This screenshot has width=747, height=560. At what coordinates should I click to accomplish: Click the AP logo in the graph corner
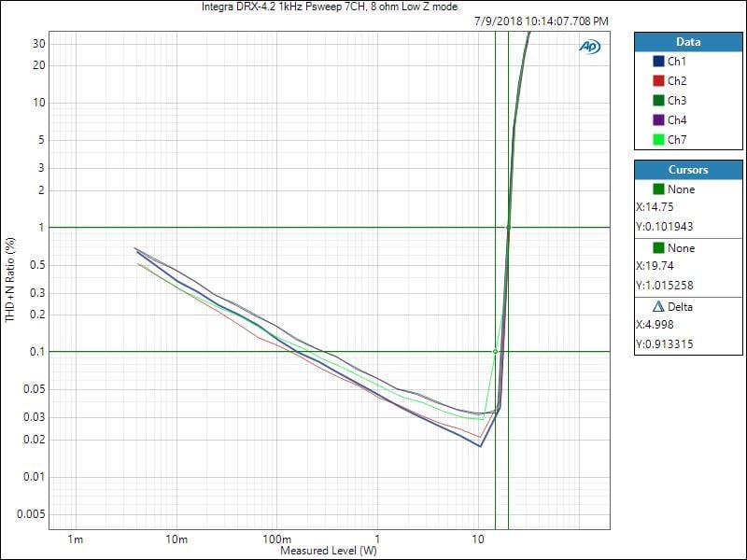click(x=589, y=47)
